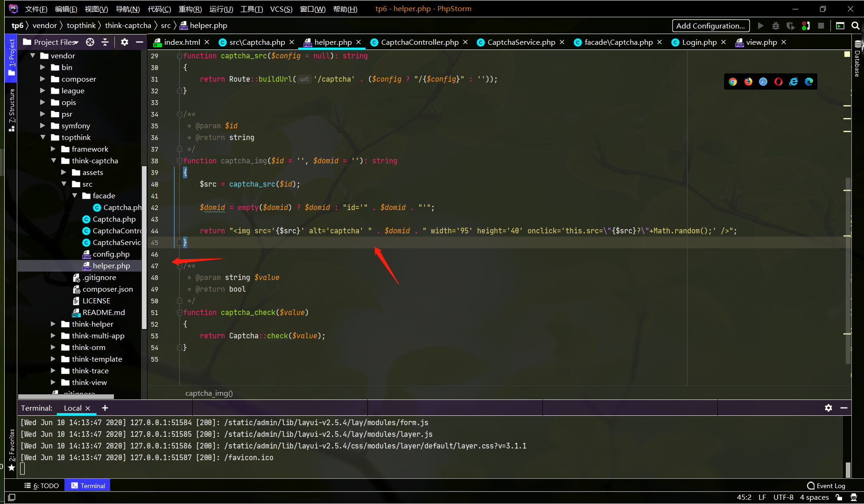Click the locate target crosshair icon
Image resolution: width=864 pixels, height=504 pixels.
pyautogui.click(x=90, y=42)
